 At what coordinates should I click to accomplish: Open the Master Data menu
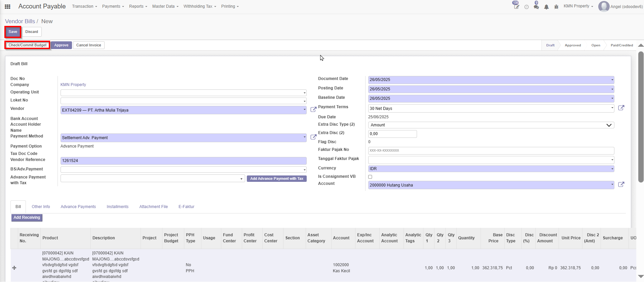click(165, 6)
